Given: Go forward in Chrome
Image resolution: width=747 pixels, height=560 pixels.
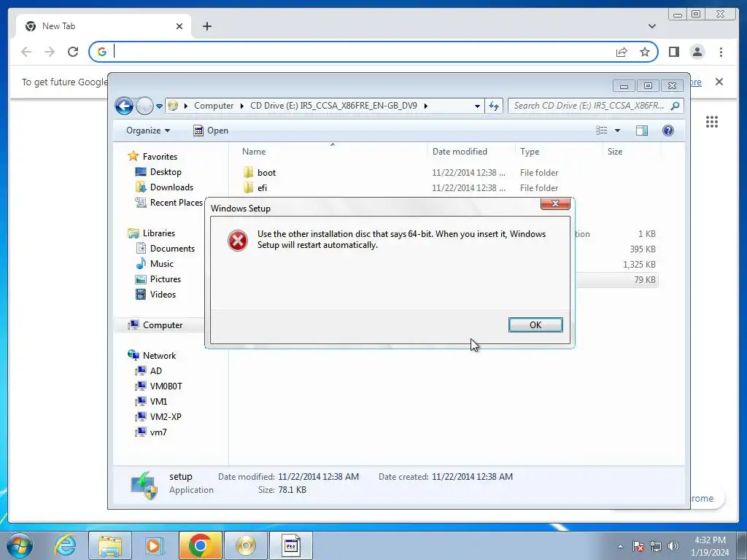Looking at the screenshot, I should (50, 52).
